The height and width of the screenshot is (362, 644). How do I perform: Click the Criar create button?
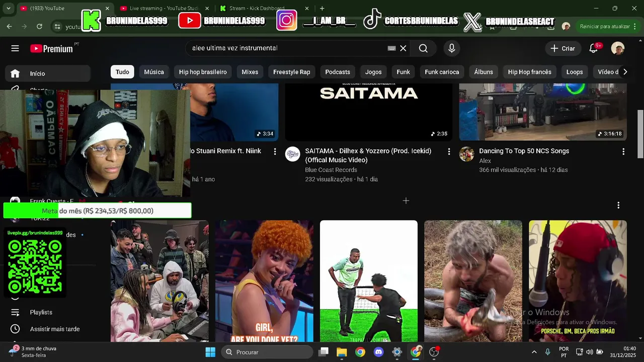click(563, 48)
